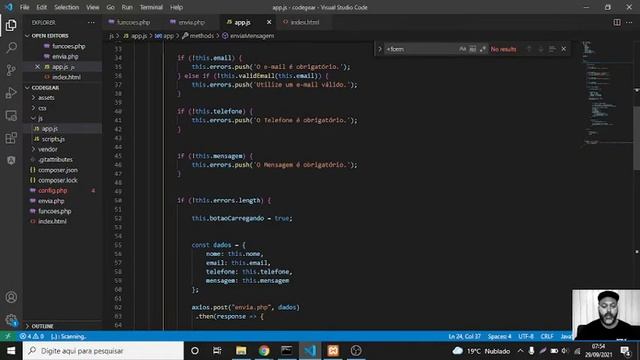The image size is (640, 360).
Task: Switch to envia.php tab
Action: point(192,22)
